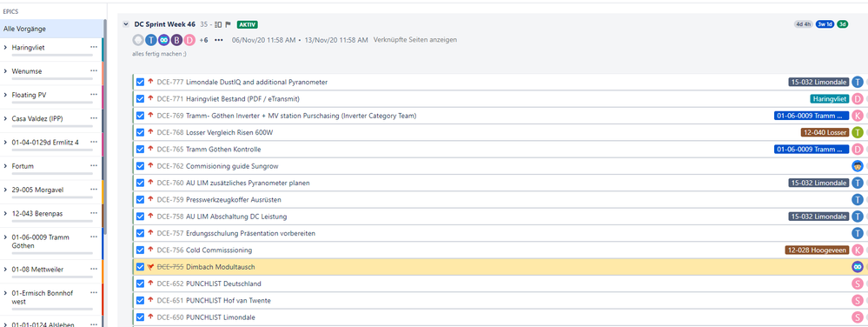The image size is (868, 327).
Task: Expand the Casa Valdez (IPP) epic
Action: click(x=5, y=118)
